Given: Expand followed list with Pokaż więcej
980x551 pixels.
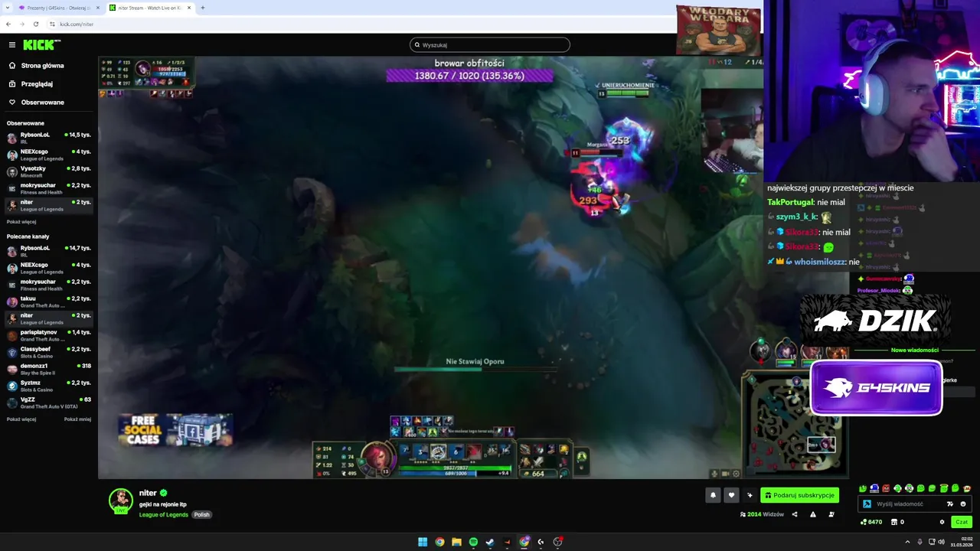Looking at the screenshot, I should 21,222.
